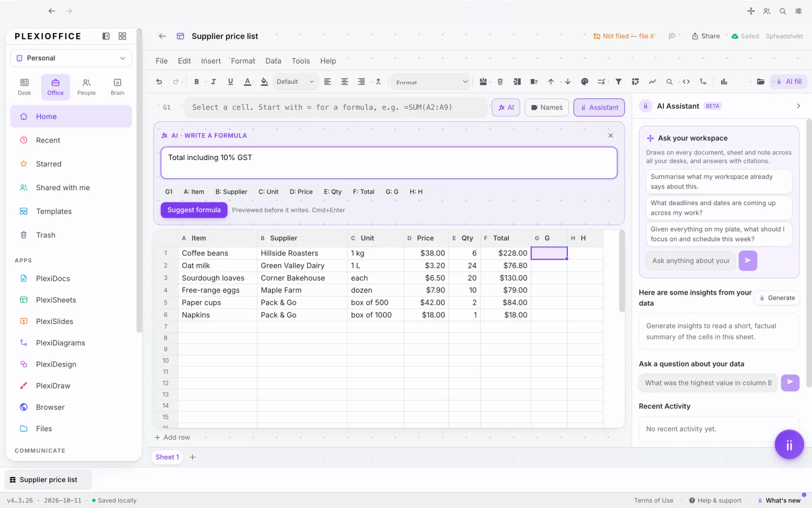This screenshot has width=812, height=508.
Task: Open the number Format dropdown
Action: point(432,82)
